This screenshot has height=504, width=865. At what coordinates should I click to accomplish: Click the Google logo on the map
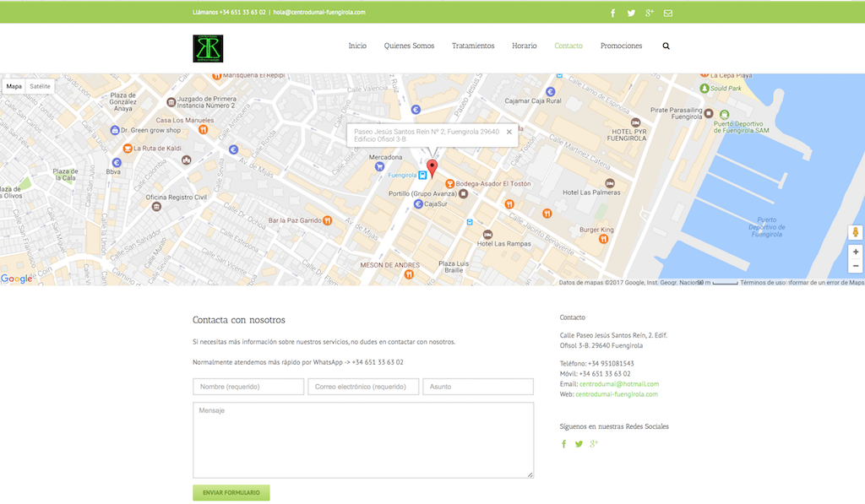click(x=17, y=279)
